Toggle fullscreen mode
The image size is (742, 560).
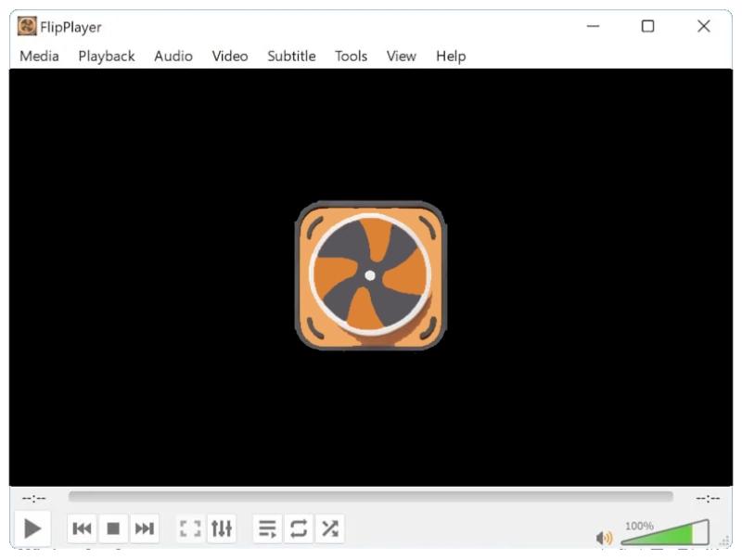191,528
